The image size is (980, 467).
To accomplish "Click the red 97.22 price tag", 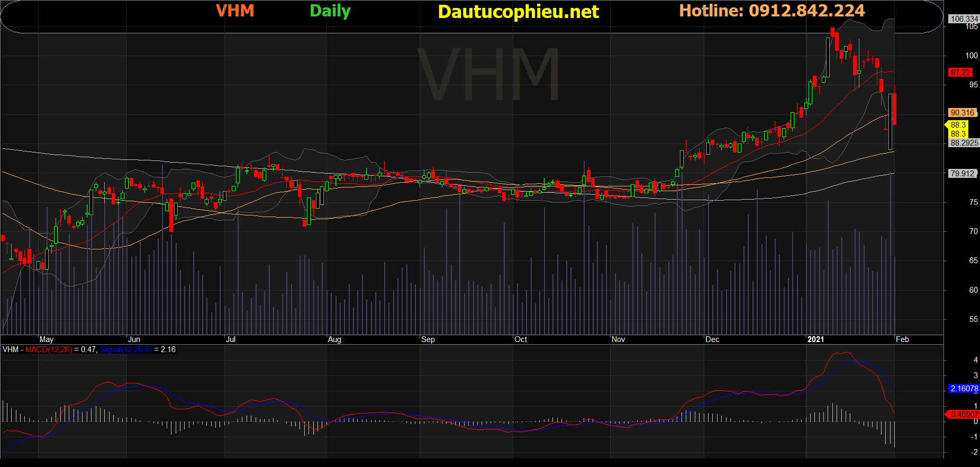I will pos(960,73).
